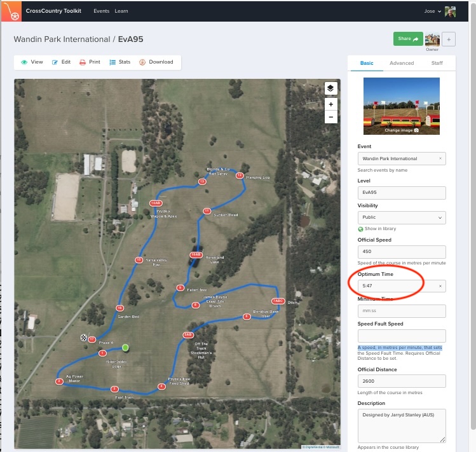Zoom in on the course map
This screenshot has width=476, height=452.
click(330, 104)
